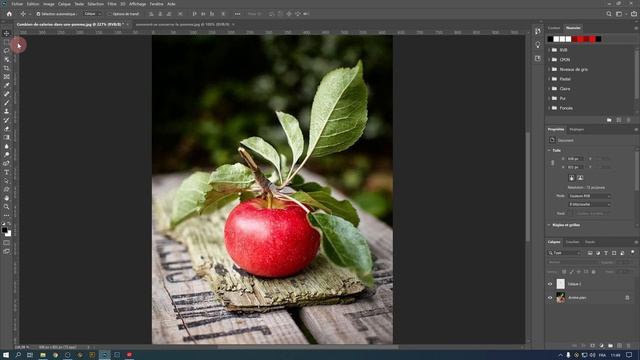This screenshot has height=360, width=640.
Task: Select the Eraser tool
Action: [6, 129]
